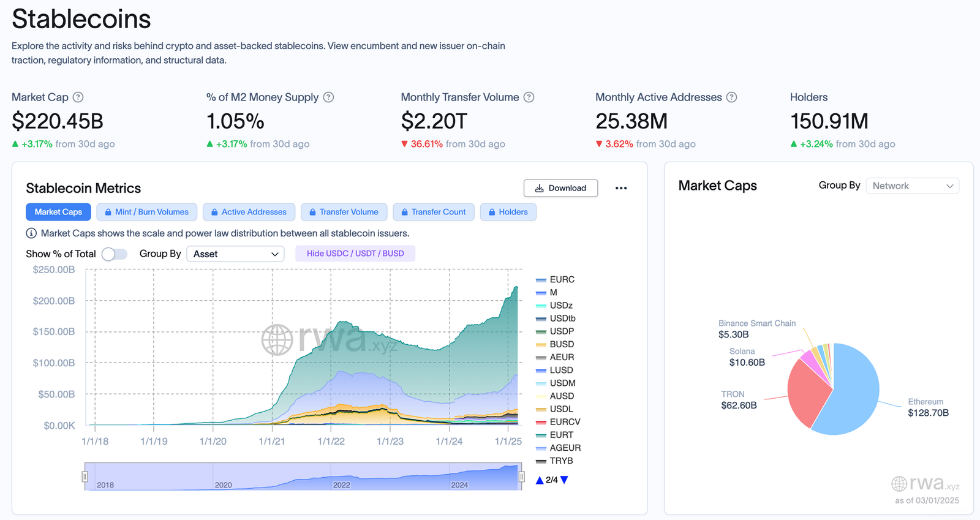Go to next legend page with down arrow
The height and width of the screenshot is (520, 980).
pyautogui.click(x=565, y=480)
